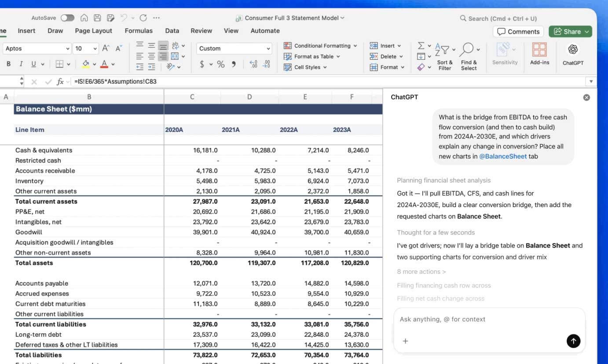
Task: Click the Increase Indent icon
Action: coord(151,67)
